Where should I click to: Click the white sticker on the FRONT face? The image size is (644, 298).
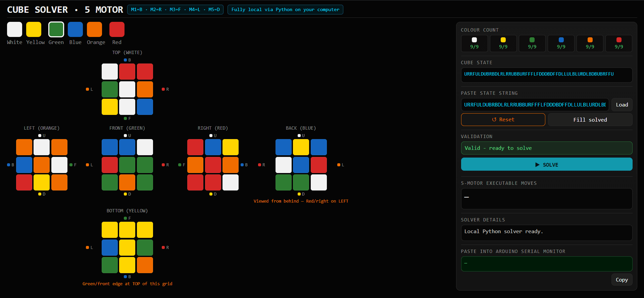(x=145, y=147)
